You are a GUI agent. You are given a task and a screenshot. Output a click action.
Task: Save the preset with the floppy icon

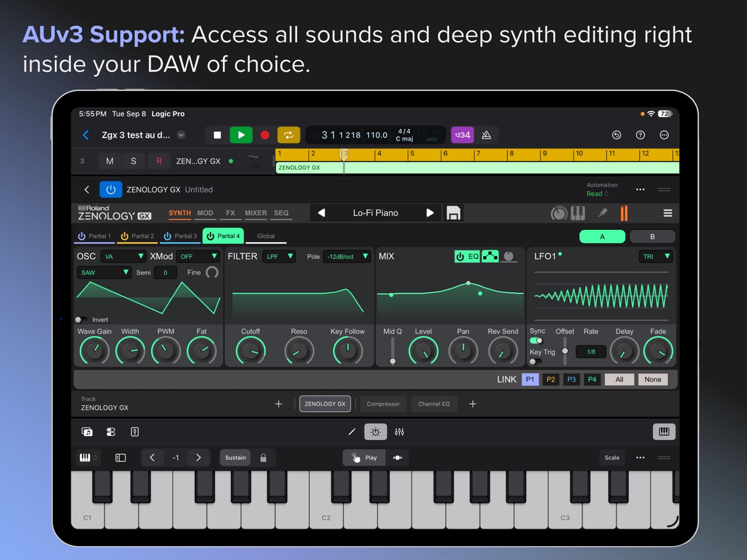click(x=453, y=213)
